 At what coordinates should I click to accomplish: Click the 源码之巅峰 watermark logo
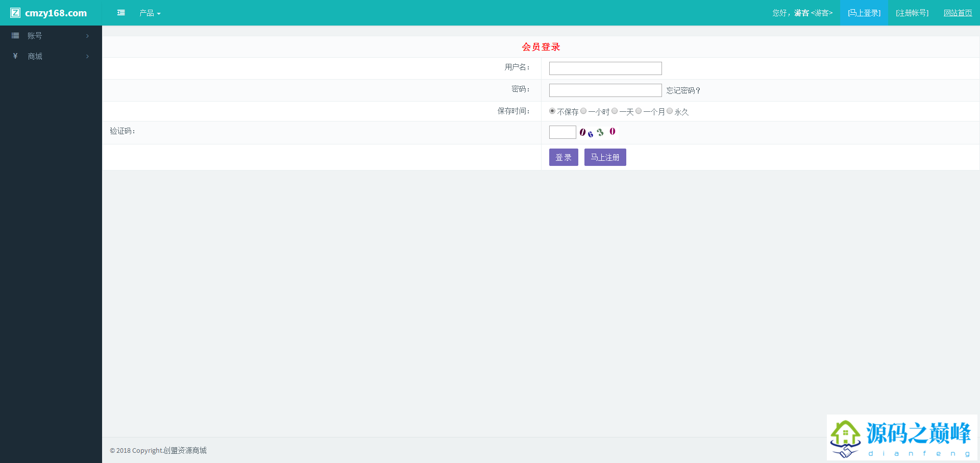pos(901,438)
